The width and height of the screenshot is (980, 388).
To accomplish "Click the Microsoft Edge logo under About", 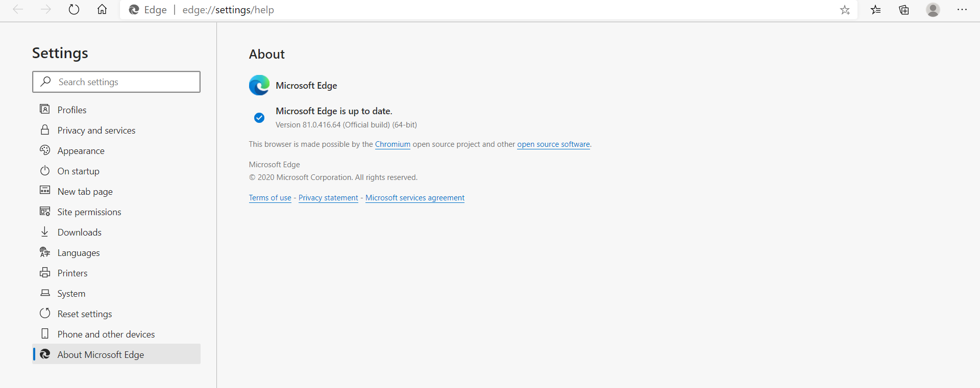I will point(259,85).
